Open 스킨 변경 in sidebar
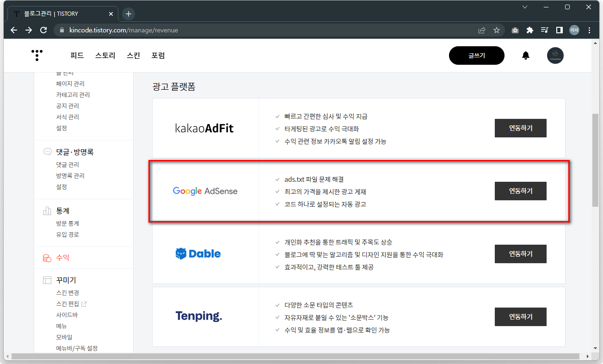Screen dimensions: 603x364 coord(68,293)
